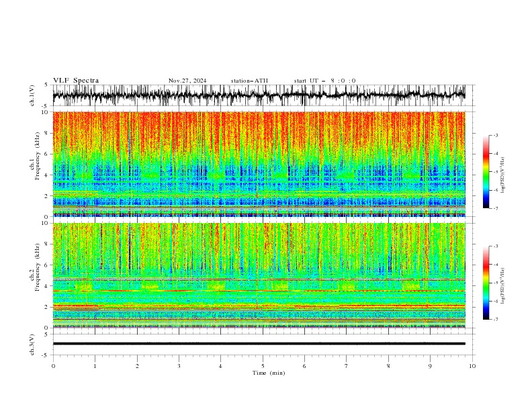The width and height of the screenshot is (532, 411).
Task: Click the "VLF Spectra" plot title
Action: 76,81
